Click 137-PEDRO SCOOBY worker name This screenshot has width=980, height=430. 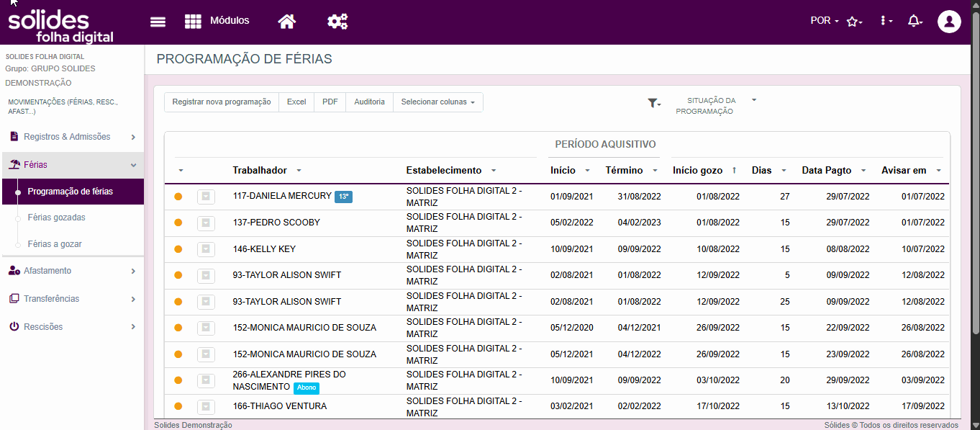pos(276,223)
